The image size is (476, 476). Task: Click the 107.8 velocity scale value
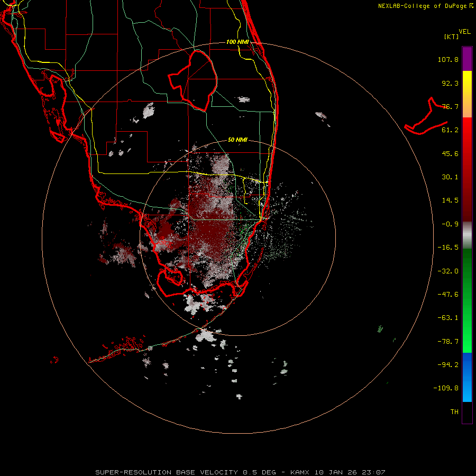pos(448,59)
